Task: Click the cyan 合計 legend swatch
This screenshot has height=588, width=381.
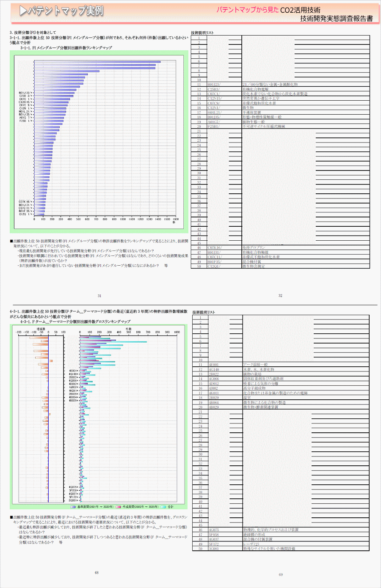Action: click(x=163, y=506)
